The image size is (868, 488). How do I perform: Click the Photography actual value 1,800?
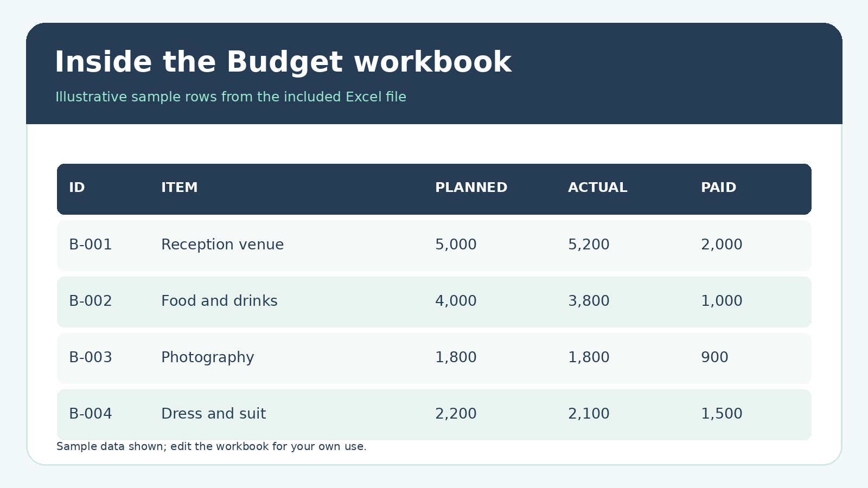[x=589, y=357]
